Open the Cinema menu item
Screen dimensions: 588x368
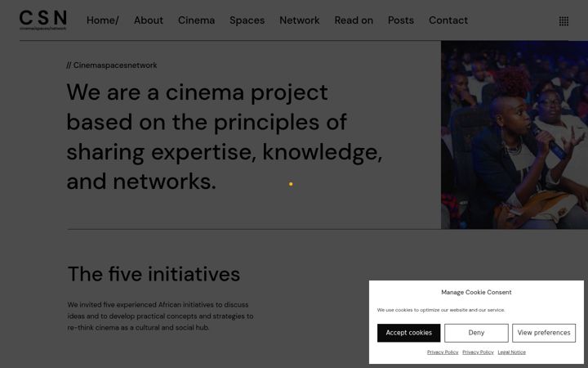(197, 20)
